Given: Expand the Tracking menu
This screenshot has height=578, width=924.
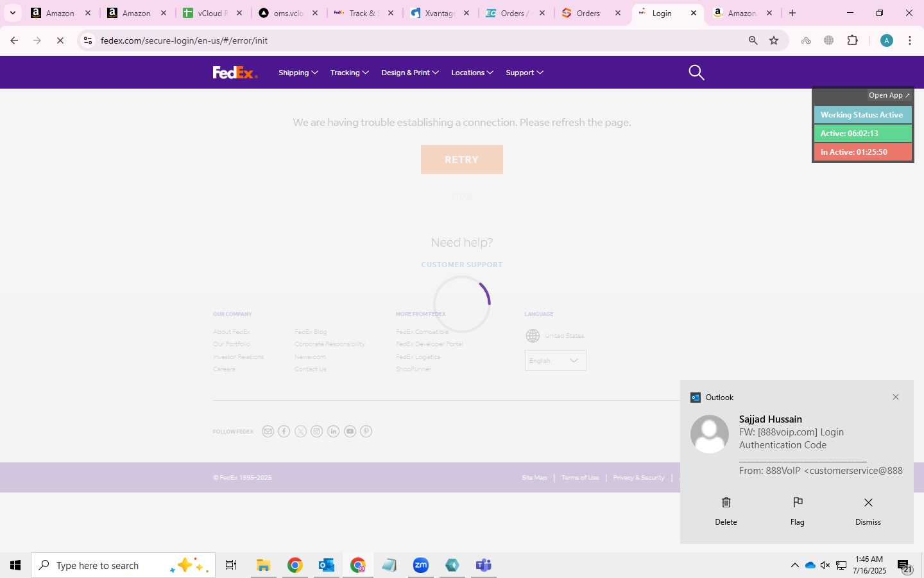Looking at the screenshot, I should [350, 73].
